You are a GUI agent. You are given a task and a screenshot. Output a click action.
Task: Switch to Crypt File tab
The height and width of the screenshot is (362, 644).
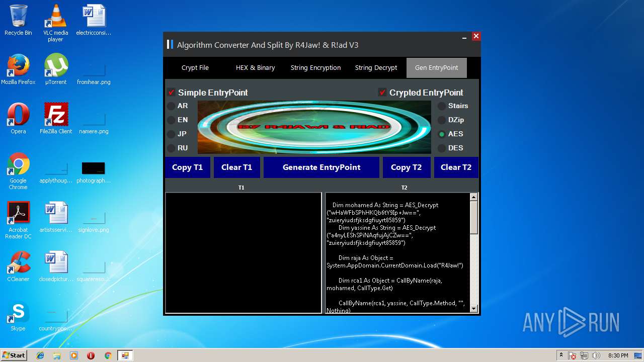(195, 68)
